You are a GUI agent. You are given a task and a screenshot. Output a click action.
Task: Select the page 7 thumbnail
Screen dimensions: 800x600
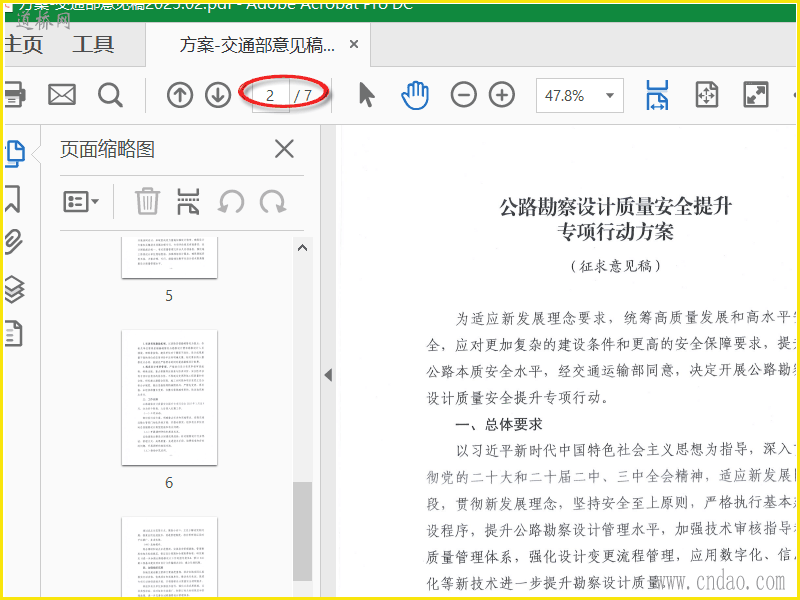tap(169, 557)
